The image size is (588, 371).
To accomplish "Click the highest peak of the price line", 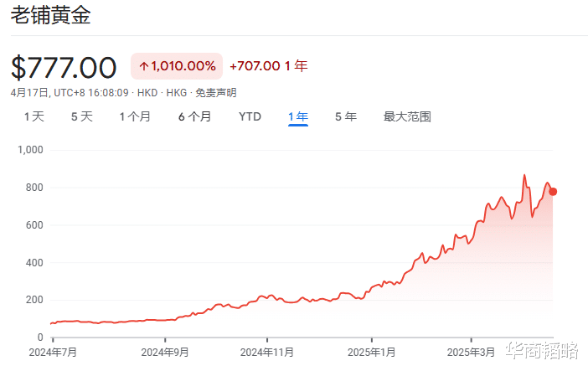I will coord(524,176).
